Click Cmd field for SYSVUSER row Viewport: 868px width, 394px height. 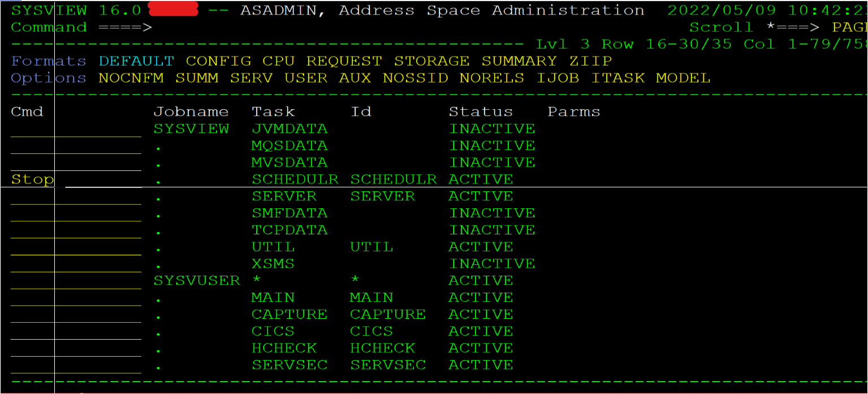tap(76, 281)
